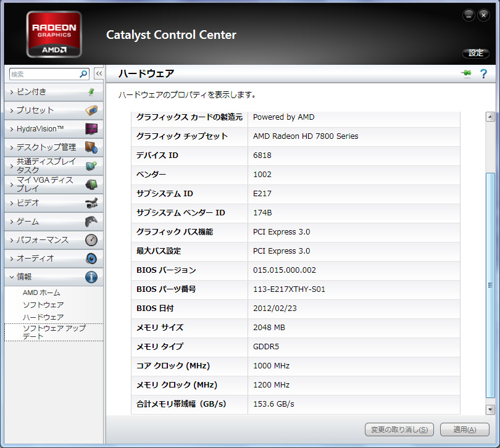This screenshot has width=500, height=448.
Task: Click the 共通ディスプレイタスク display icon
Action: (x=91, y=166)
